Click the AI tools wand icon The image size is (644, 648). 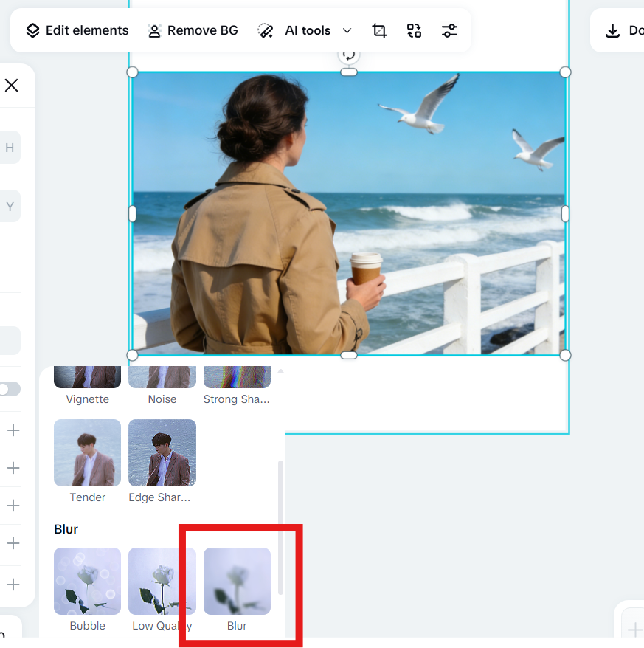(265, 30)
